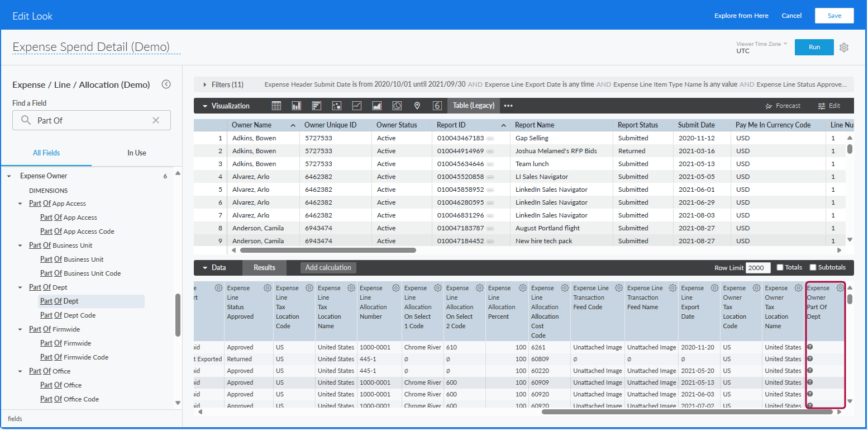
Task: Click the Add calculation button
Action: 328,268
